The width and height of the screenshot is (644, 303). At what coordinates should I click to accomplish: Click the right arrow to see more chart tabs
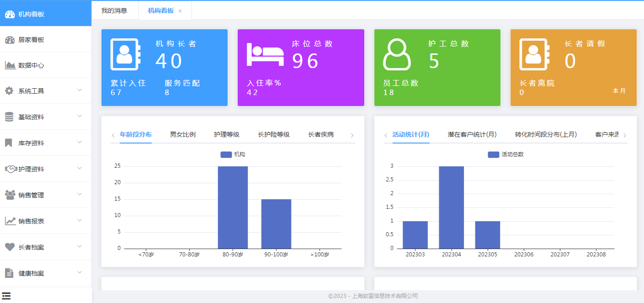point(352,135)
